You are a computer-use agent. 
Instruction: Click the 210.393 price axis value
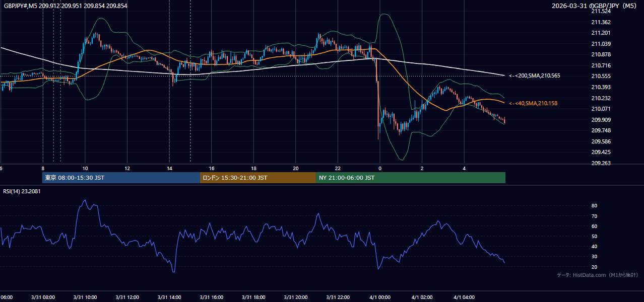click(x=601, y=87)
